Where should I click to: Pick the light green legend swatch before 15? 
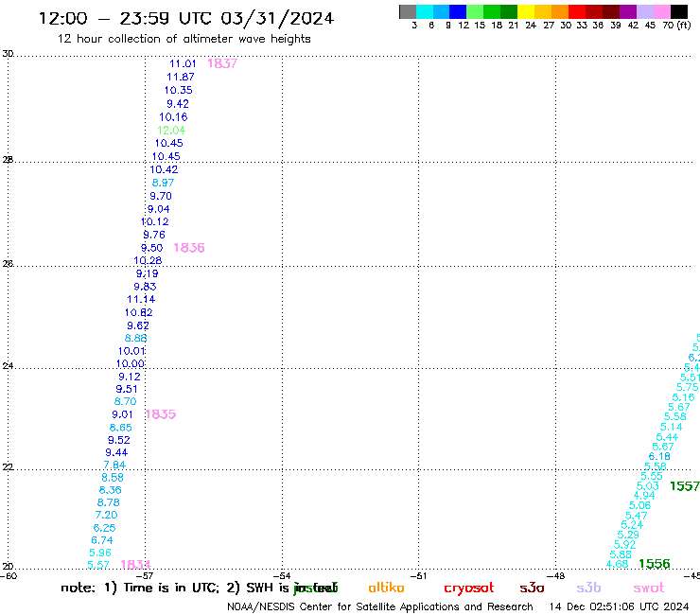[475, 11]
